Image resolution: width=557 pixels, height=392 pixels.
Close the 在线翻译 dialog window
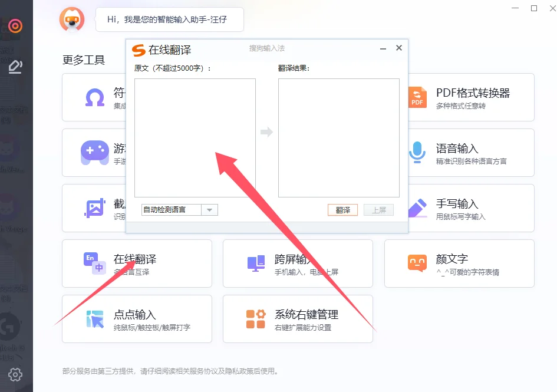point(399,48)
